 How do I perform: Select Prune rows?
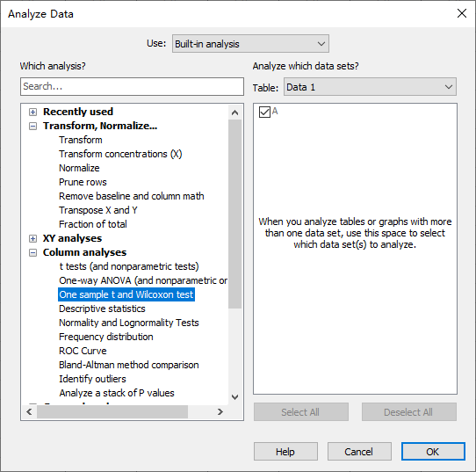[x=83, y=182]
